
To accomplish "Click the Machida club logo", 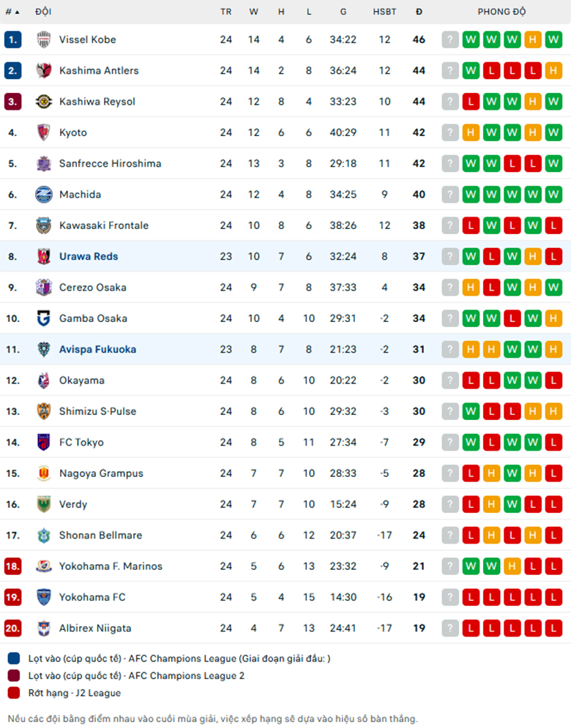I will [x=44, y=195].
